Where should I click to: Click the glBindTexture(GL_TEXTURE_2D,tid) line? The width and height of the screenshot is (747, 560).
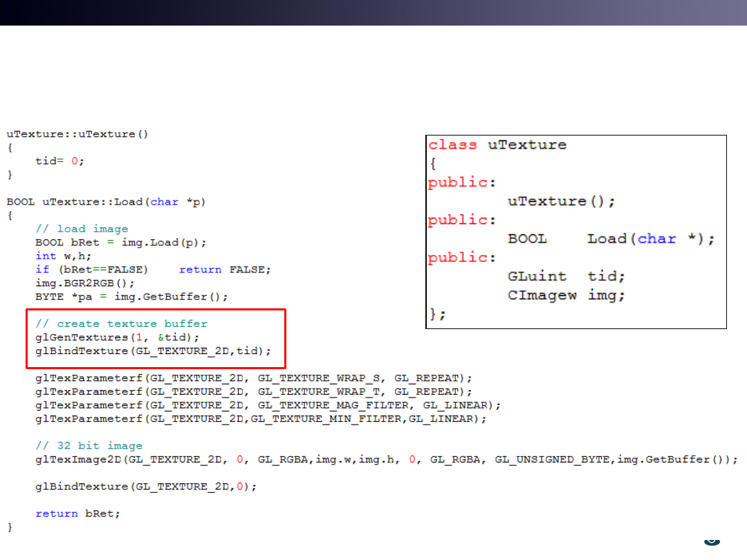click(x=153, y=351)
